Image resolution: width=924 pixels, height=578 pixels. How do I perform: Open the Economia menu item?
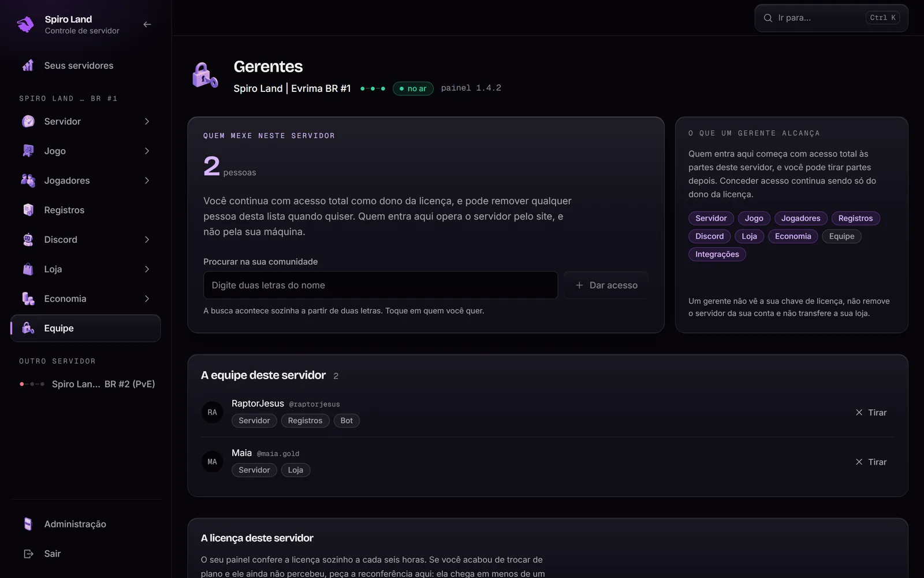click(x=85, y=298)
